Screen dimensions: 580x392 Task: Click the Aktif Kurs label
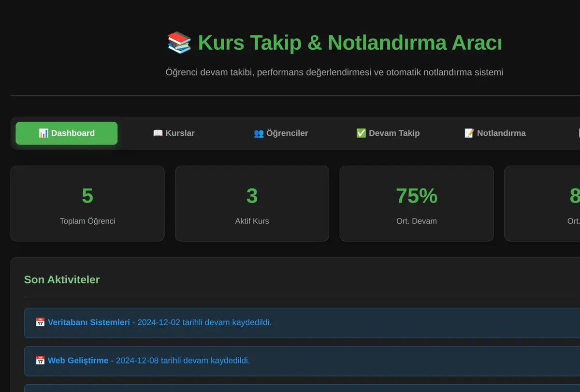252,221
